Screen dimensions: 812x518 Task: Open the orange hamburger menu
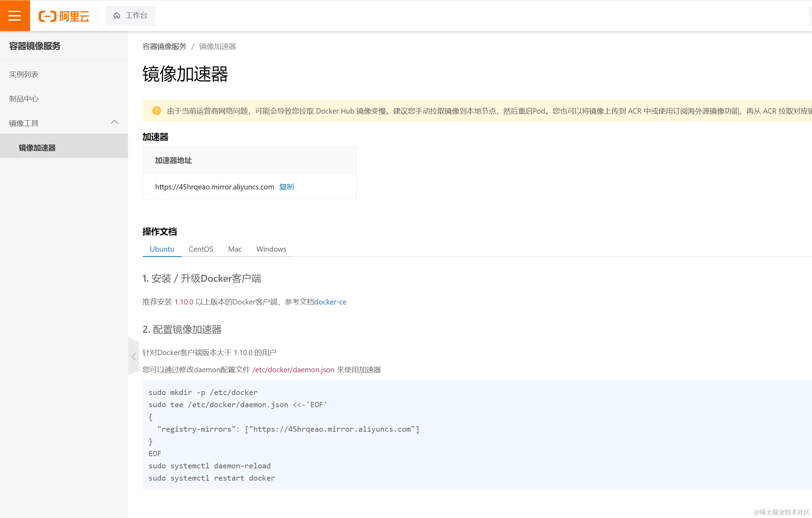pos(15,16)
